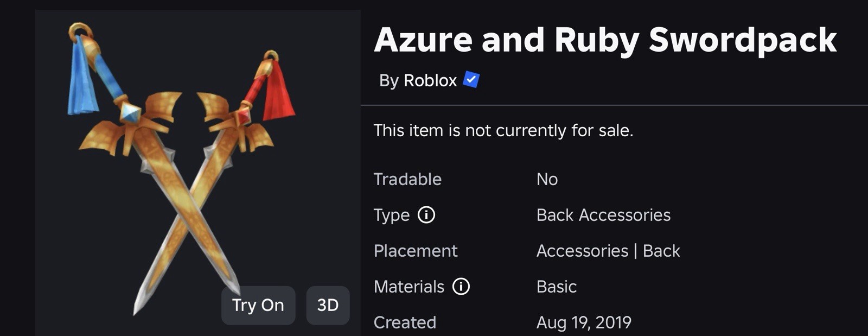Select the Back Accessories type value
This screenshot has width=868, height=336.
coord(603,215)
